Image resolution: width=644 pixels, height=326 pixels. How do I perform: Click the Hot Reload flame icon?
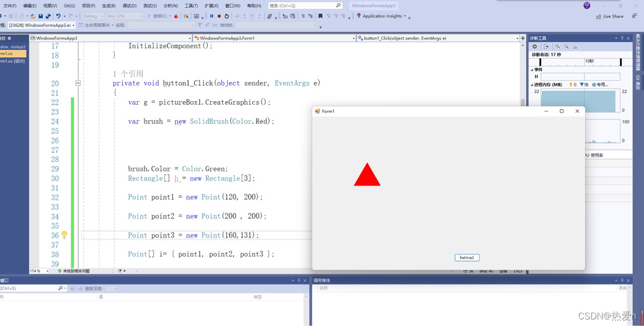point(176,16)
